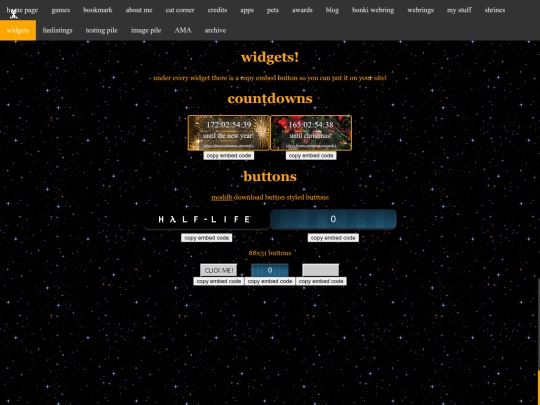This screenshot has width=540, height=405.
Task: Click the christmas countdown widget
Action: pos(311,133)
